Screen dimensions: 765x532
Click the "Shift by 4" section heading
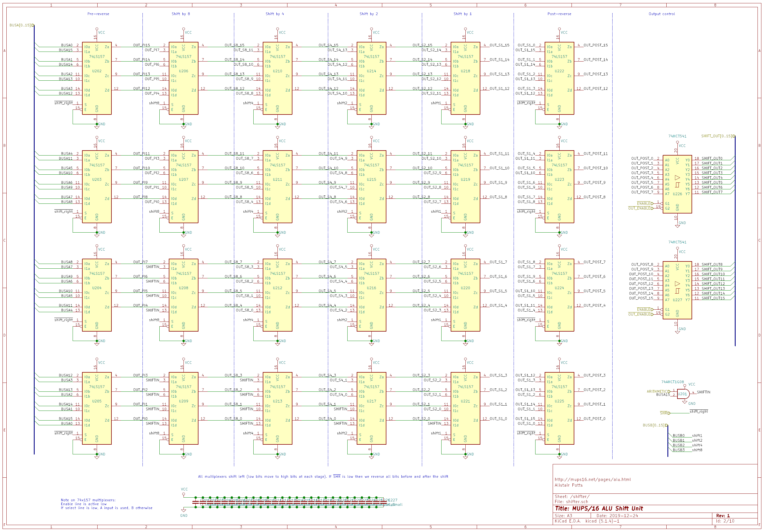pyautogui.click(x=275, y=14)
